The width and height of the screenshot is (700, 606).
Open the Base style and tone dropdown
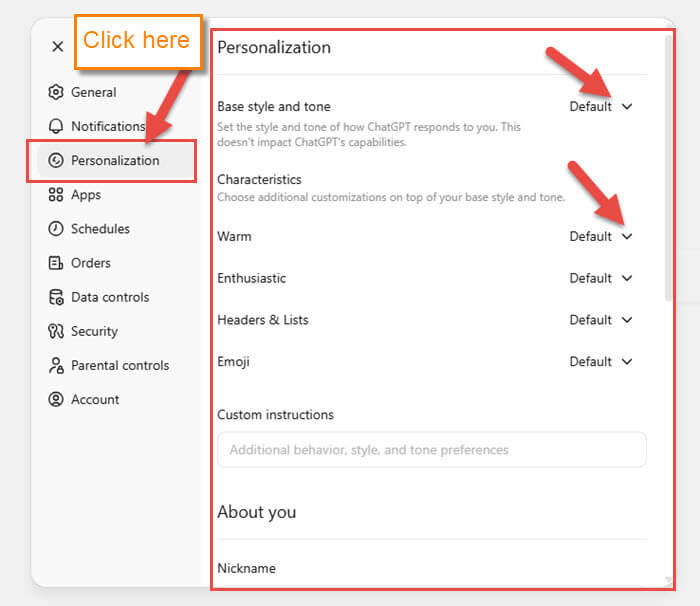click(601, 106)
